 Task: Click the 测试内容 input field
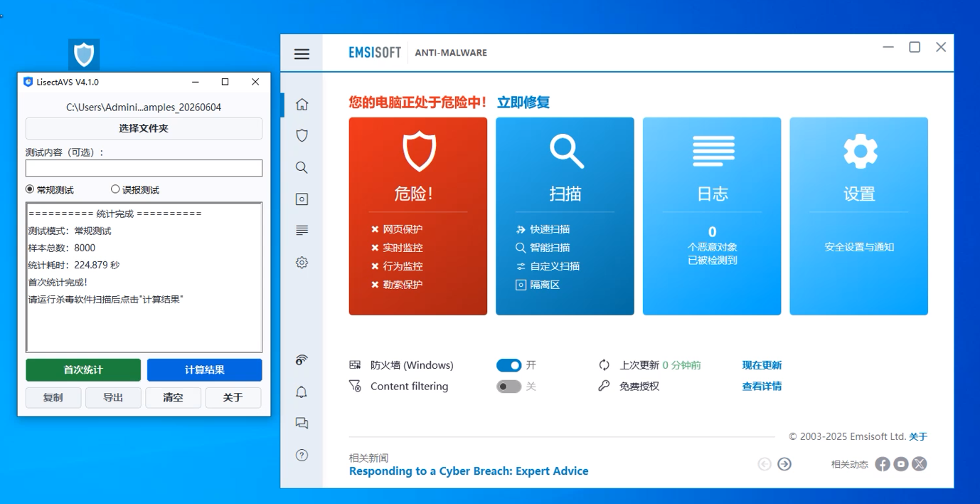[144, 168]
